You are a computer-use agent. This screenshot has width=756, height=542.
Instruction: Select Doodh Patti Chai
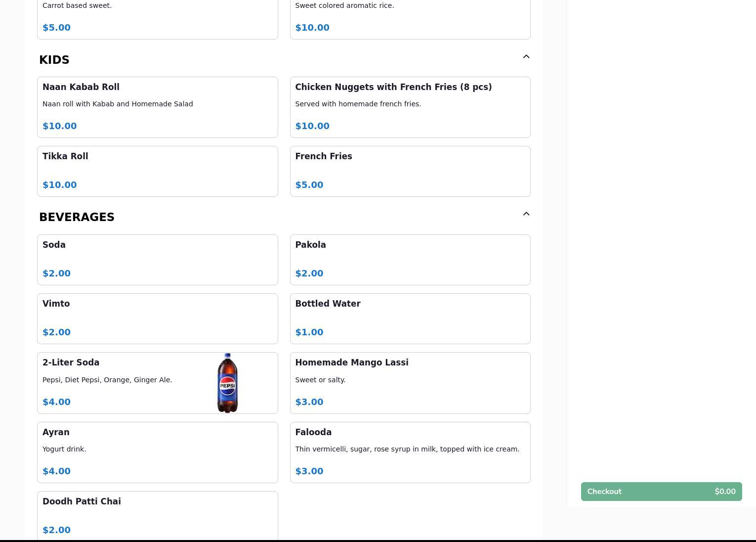coord(157,515)
